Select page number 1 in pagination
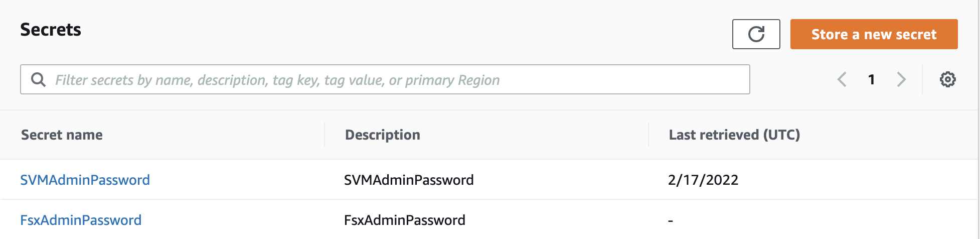980x239 pixels. 872,79
